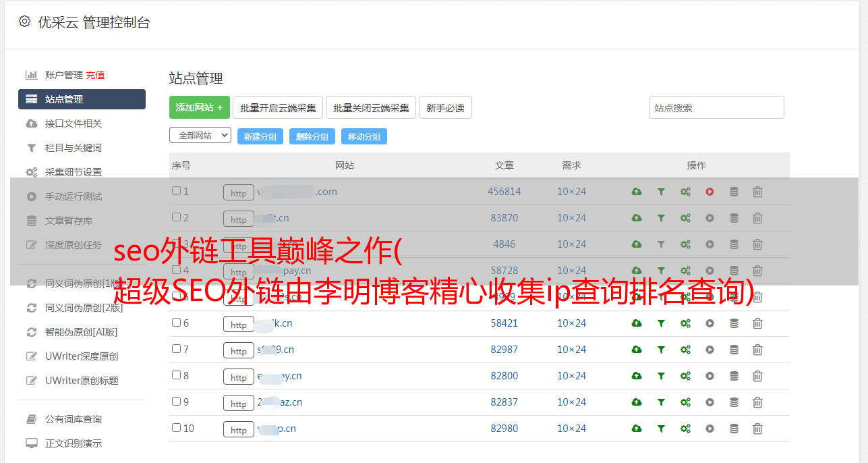
Task: Open the gears settings icon in row 2
Action: click(x=685, y=218)
